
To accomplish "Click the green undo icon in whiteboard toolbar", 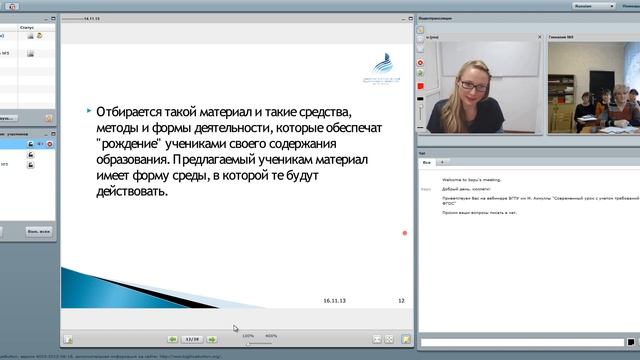I will coord(420,73).
